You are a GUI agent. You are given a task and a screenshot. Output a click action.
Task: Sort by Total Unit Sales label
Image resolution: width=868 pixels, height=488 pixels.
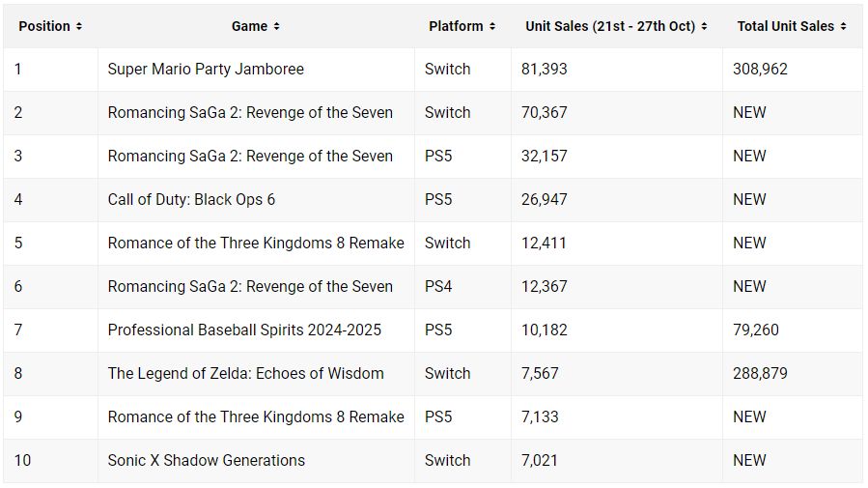point(785,26)
